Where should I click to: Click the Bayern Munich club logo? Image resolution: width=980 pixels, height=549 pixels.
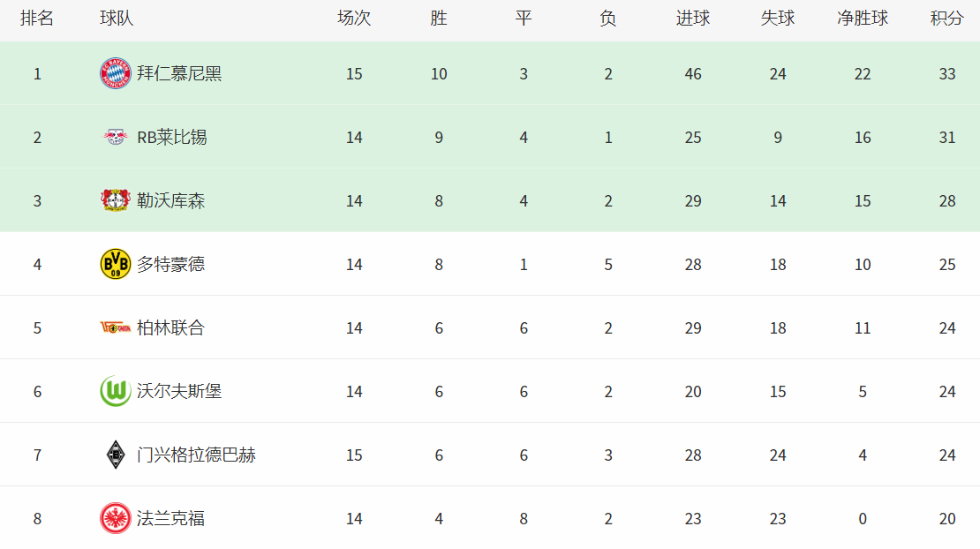tap(115, 73)
